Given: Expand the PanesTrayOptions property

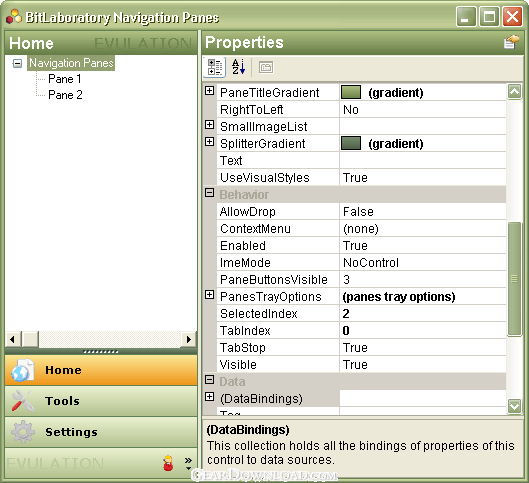Looking at the screenshot, I should click(210, 295).
